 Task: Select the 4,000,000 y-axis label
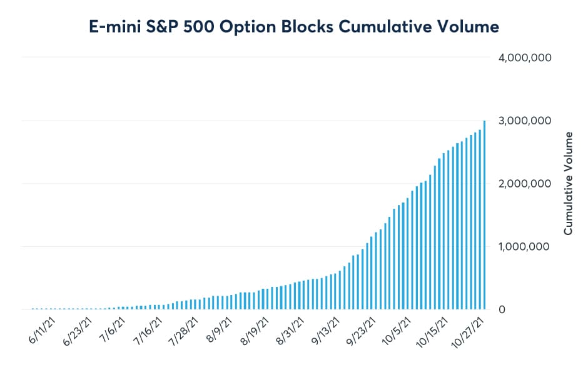coord(522,57)
